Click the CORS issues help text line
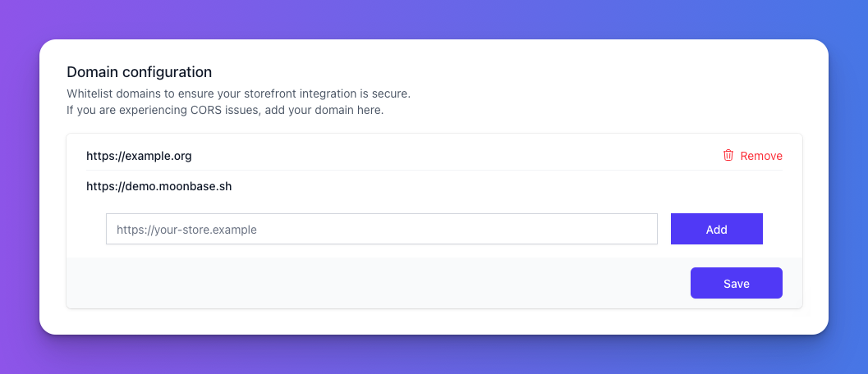 pyautogui.click(x=225, y=110)
